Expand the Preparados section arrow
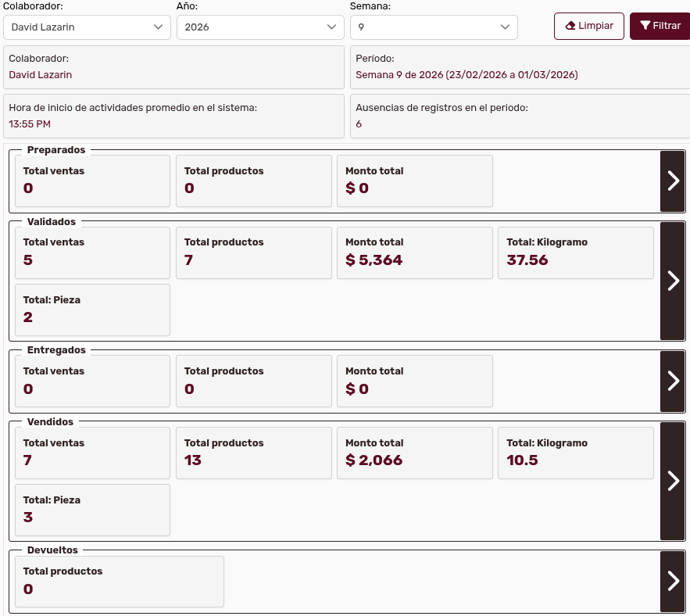The image size is (690, 616). pyautogui.click(x=673, y=181)
